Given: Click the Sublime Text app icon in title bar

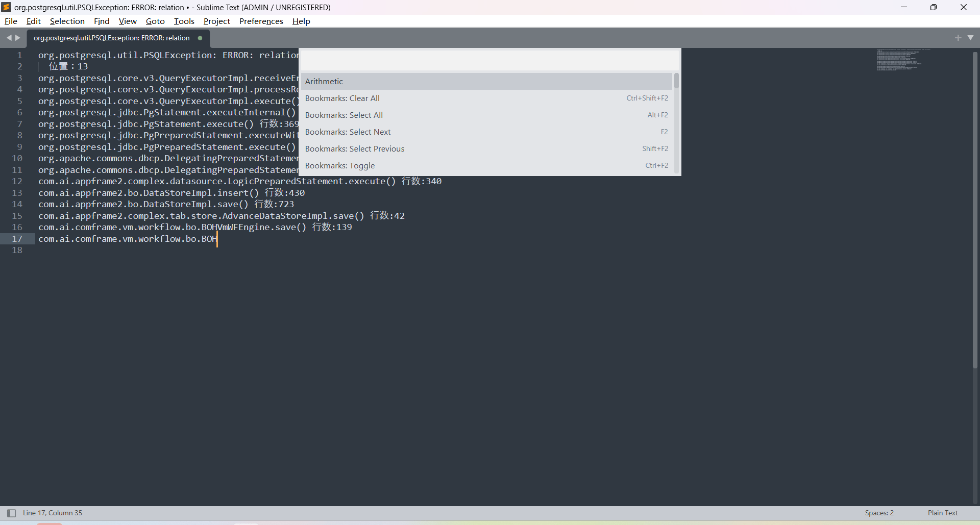Looking at the screenshot, I should (6, 7).
